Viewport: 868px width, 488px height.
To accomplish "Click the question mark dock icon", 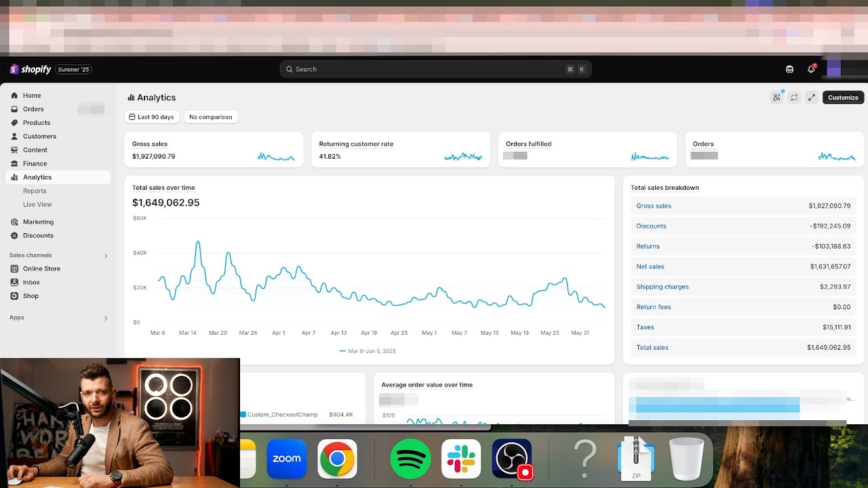I will tap(585, 459).
